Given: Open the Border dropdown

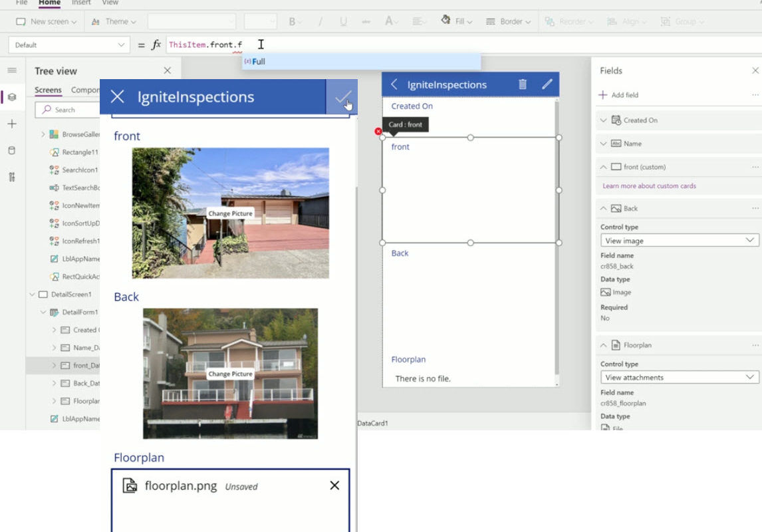Looking at the screenshot, I should [508, 21].
